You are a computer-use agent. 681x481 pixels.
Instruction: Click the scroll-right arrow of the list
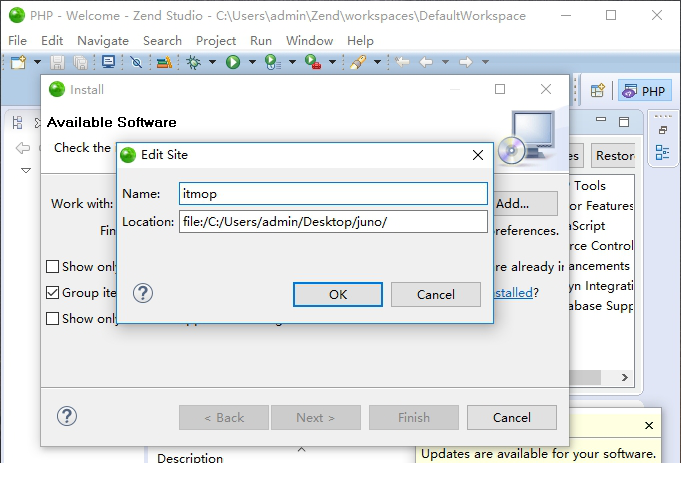click(x=625, y=377)
